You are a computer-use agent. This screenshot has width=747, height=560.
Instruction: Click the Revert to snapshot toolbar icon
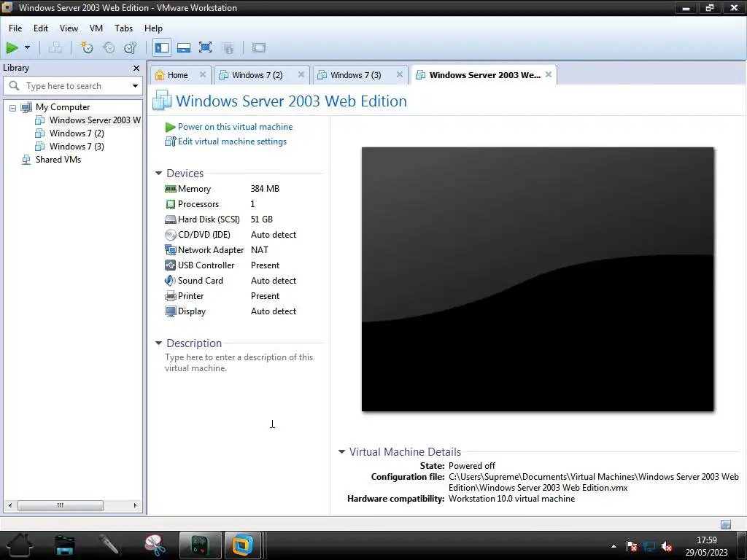109,47
